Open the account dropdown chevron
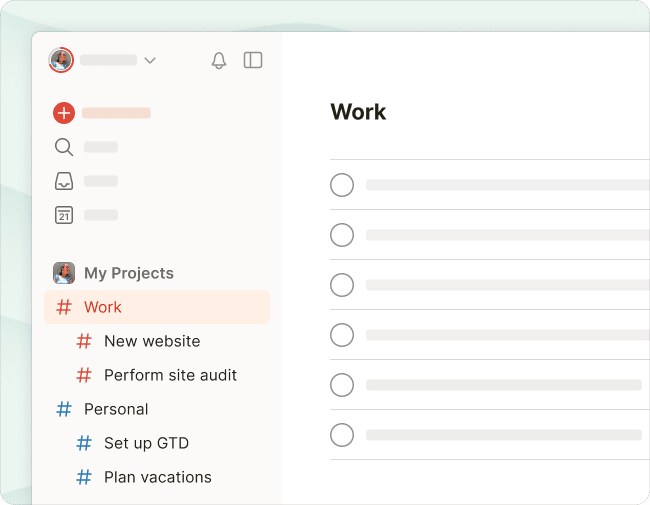This screenshot has height=505, width=650. (x=150, y=60)
